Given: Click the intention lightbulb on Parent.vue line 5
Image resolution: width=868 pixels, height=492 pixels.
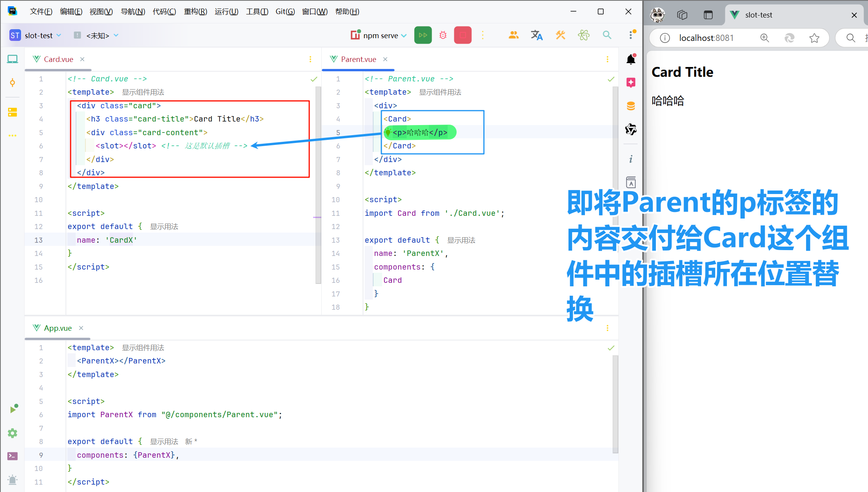Looking at the screenshot, I should click(388, 132).
